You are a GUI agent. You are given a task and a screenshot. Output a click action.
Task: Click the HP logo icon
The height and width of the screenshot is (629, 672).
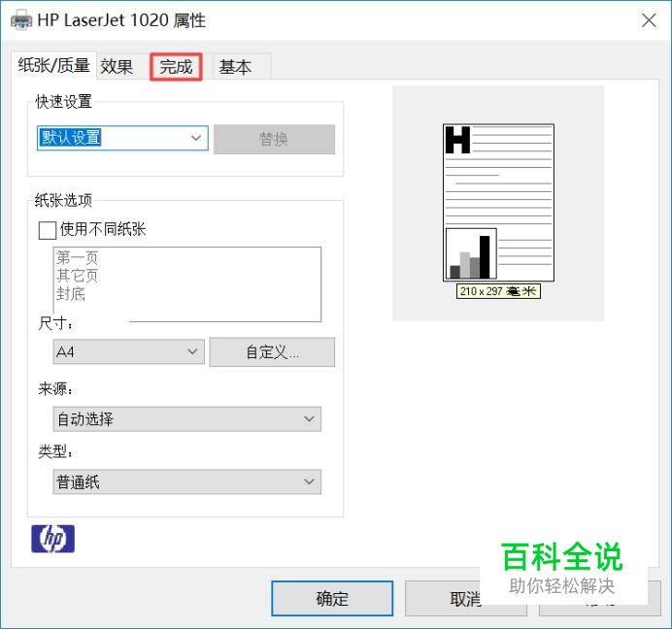click(52, 539)
